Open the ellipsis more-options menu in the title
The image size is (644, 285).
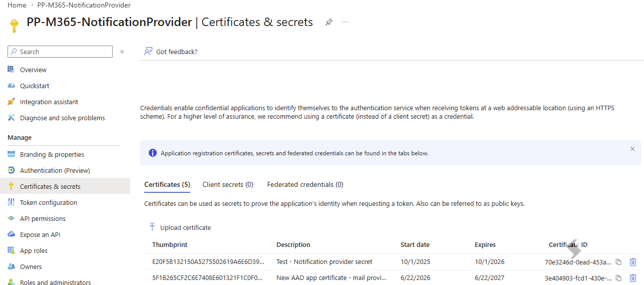[x=345, y=23]
